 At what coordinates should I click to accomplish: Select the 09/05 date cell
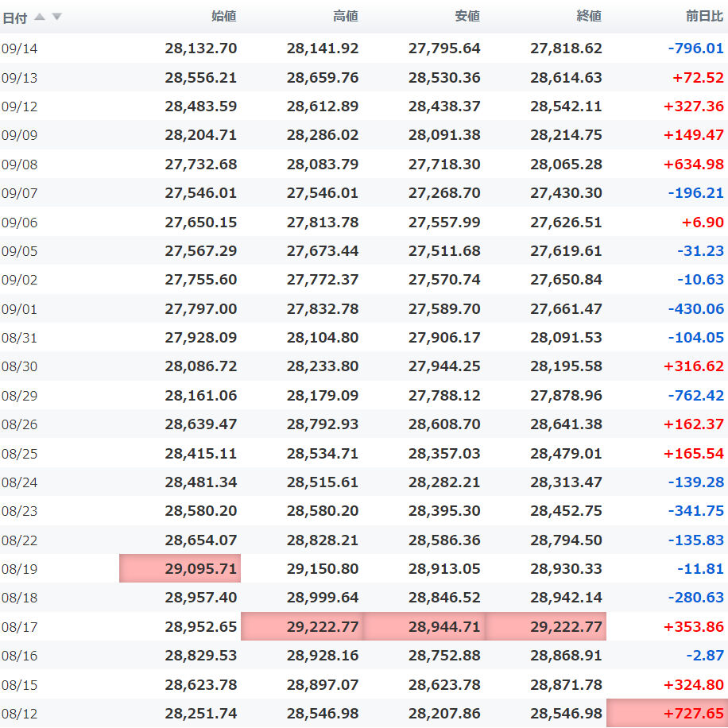click(20, 252)
